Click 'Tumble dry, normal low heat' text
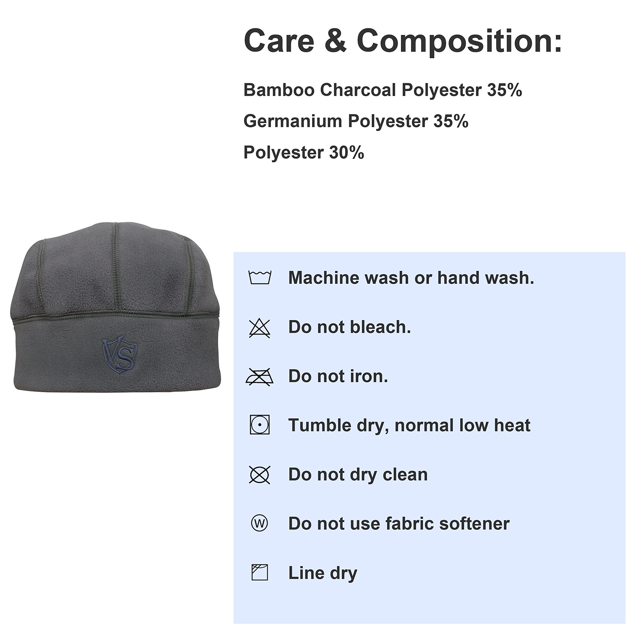 (409, 425)
